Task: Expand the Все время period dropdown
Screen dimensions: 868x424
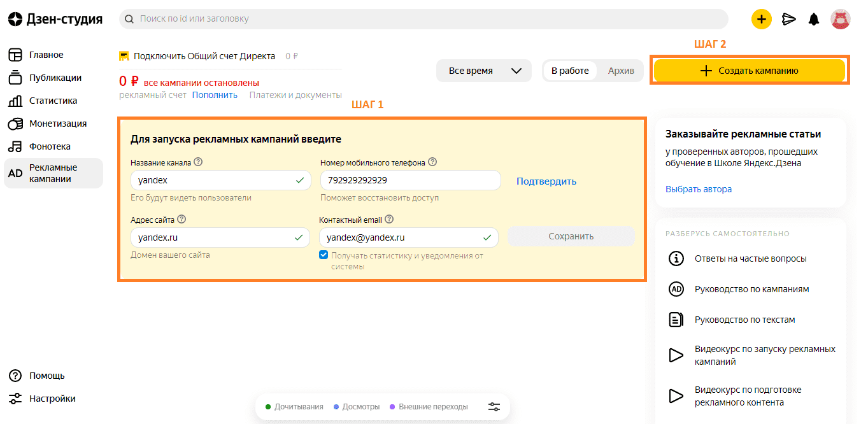Action: tap(484, 71)
